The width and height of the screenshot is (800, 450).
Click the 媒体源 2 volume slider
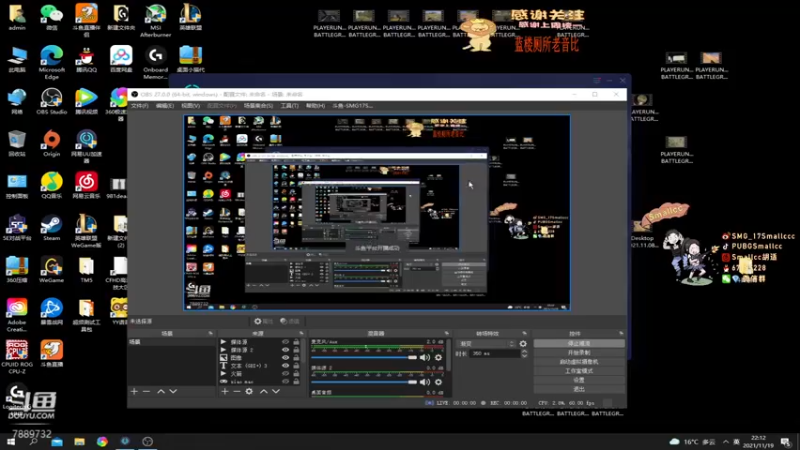(364, 382)
